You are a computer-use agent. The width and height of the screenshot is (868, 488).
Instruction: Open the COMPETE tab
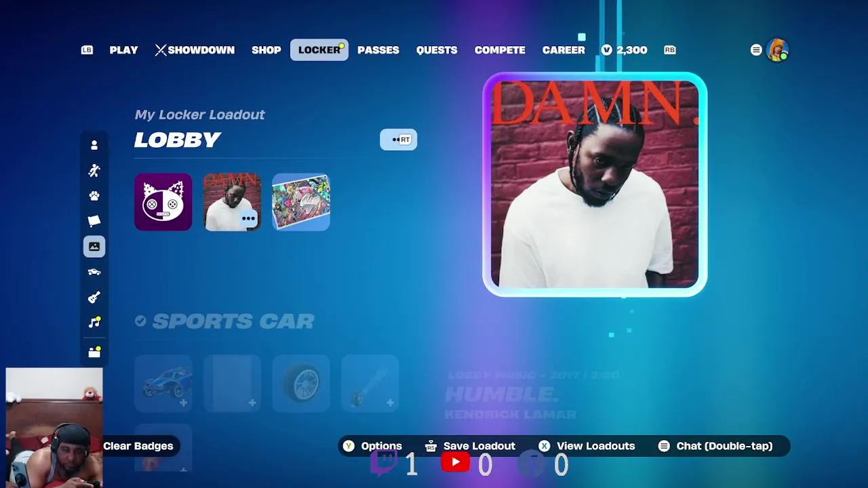[x=500, y=50]
